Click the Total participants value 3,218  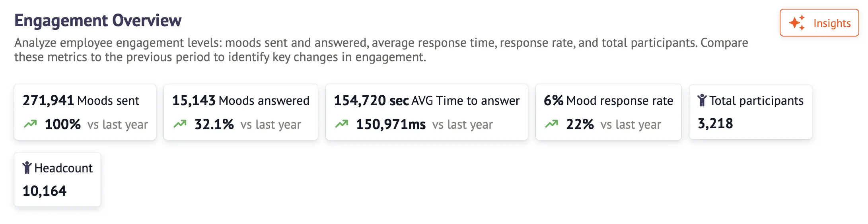coord(715,124)
